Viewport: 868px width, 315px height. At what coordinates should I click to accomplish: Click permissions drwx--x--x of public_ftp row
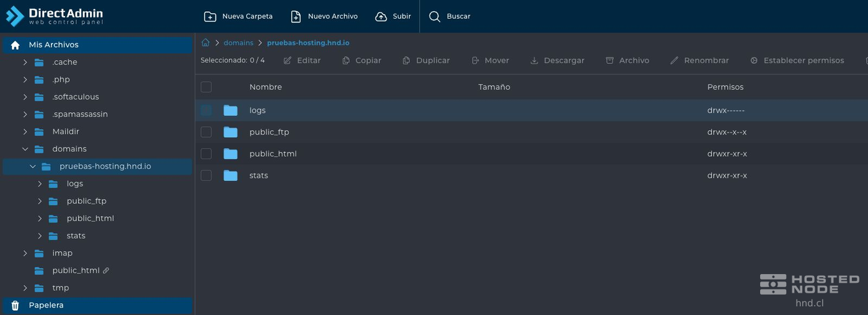(727, 132)
